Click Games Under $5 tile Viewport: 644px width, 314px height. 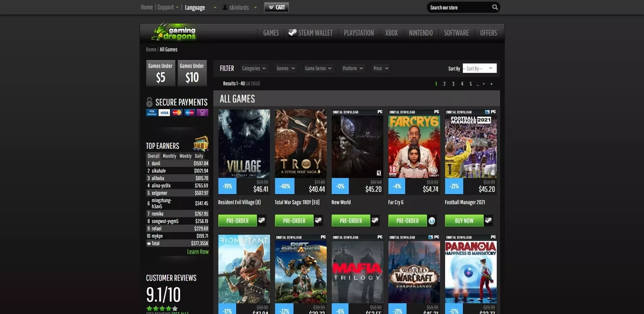(161, 73)
